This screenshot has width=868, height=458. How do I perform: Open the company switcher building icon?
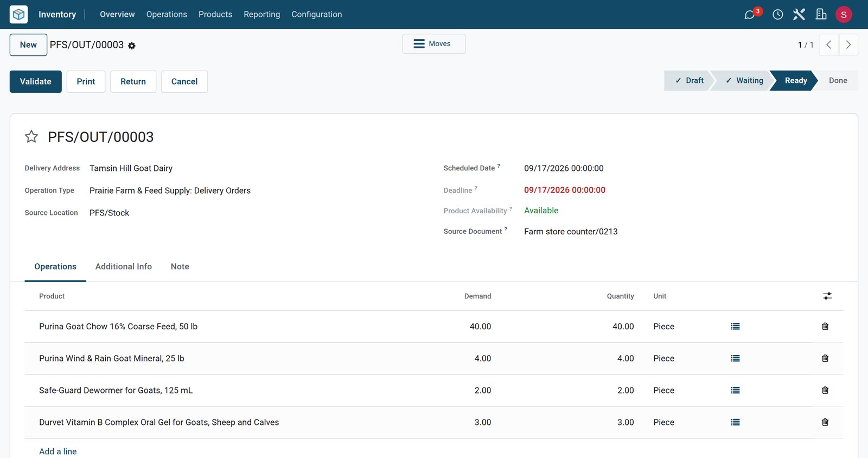click(x=821, y=14)
